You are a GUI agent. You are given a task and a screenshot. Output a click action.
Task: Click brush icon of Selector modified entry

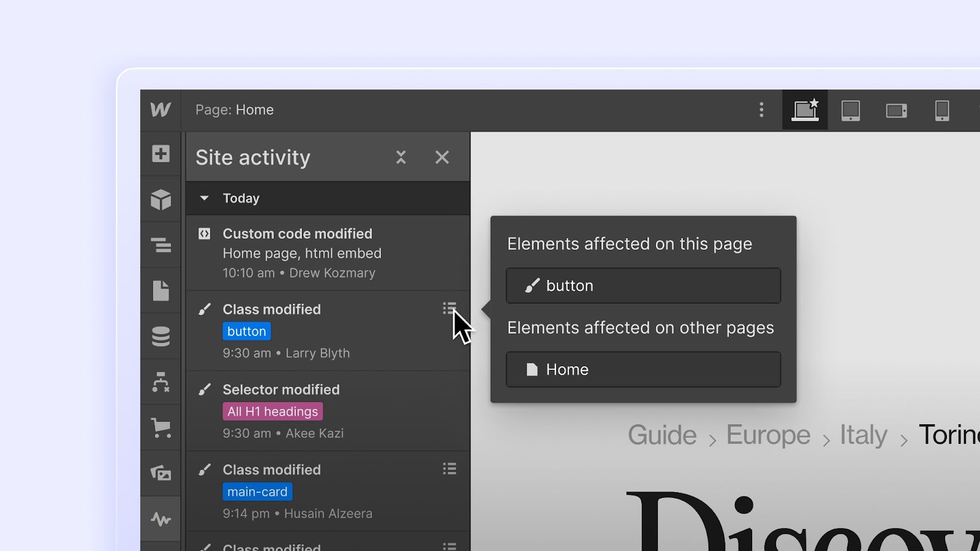[x=205, y=389]
